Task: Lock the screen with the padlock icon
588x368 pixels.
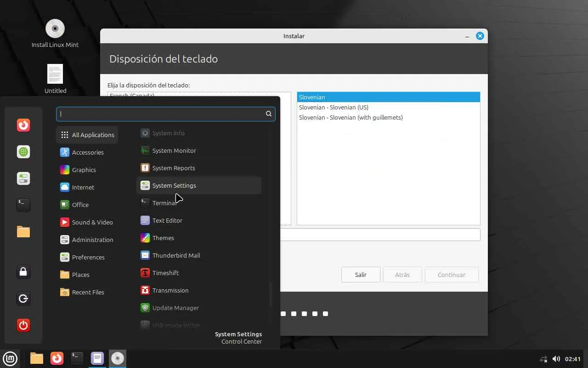Action: point(23,272)
